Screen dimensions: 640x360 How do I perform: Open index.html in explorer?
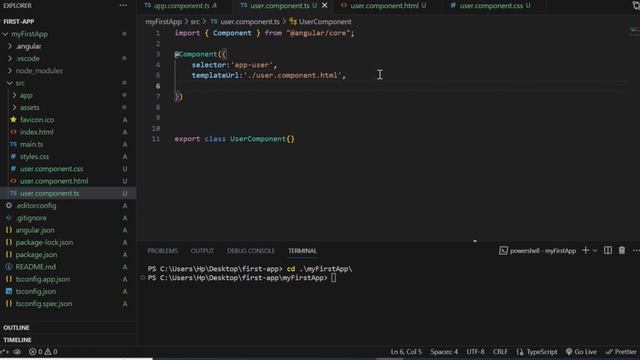(36, 132)
